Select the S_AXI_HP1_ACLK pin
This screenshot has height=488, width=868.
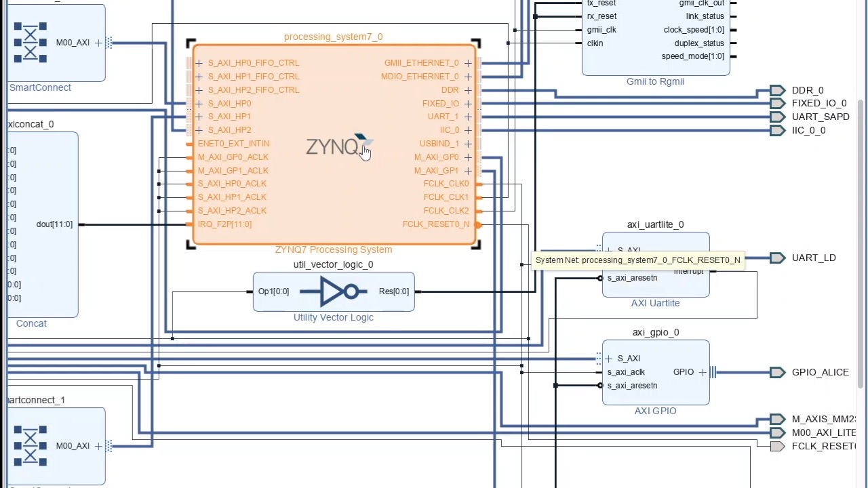click(232, 197)
